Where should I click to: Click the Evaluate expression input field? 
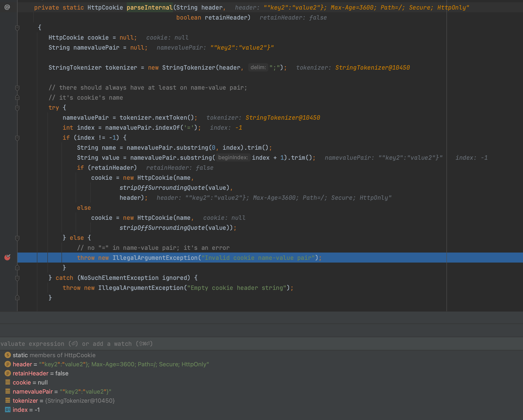coord(73,344)
